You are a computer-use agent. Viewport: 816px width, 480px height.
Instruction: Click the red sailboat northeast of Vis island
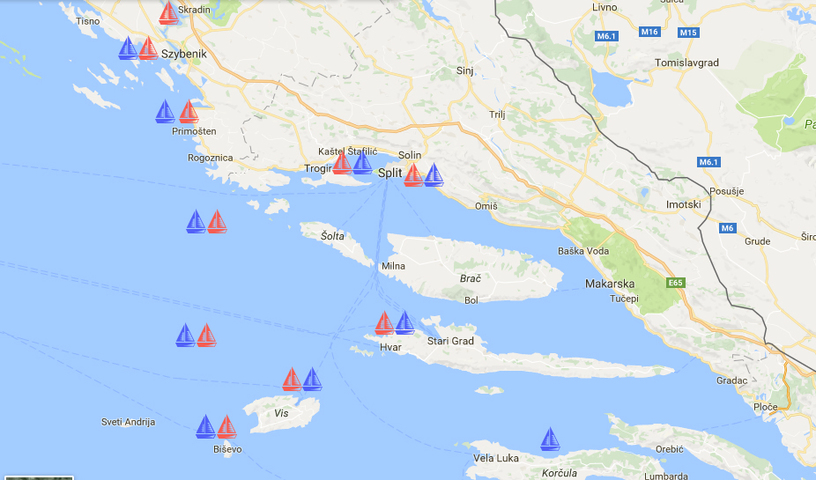pos(292,380)
